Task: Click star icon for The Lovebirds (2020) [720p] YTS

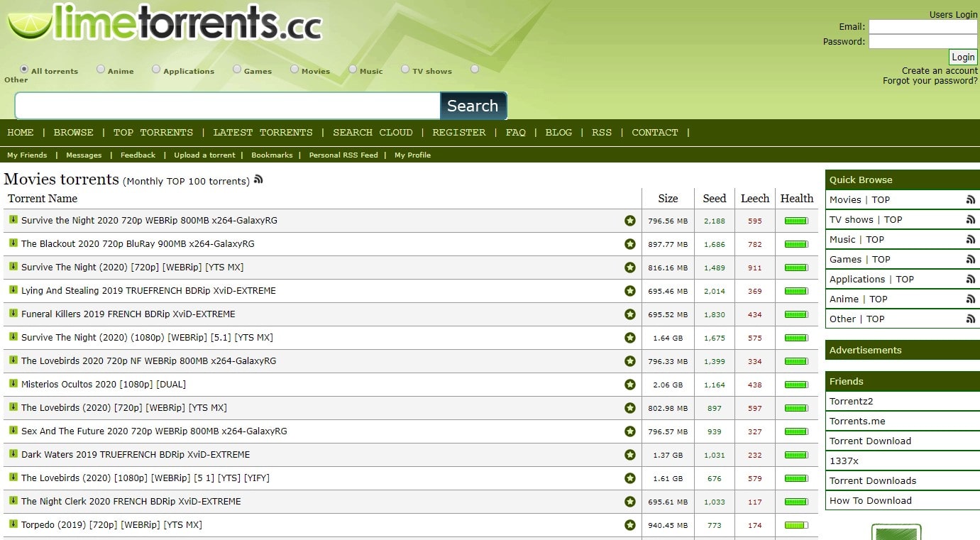Action: pos(629,408)
